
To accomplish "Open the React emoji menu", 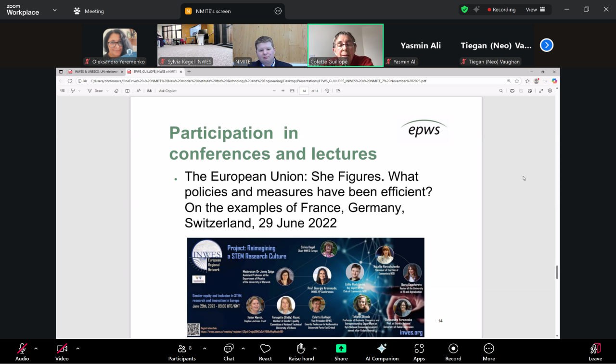I will pos(265,351).
